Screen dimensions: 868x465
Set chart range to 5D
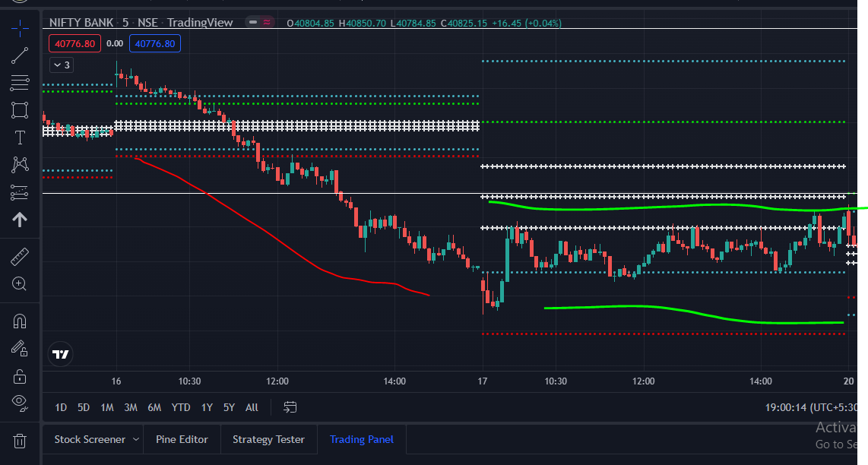[84, 407]
